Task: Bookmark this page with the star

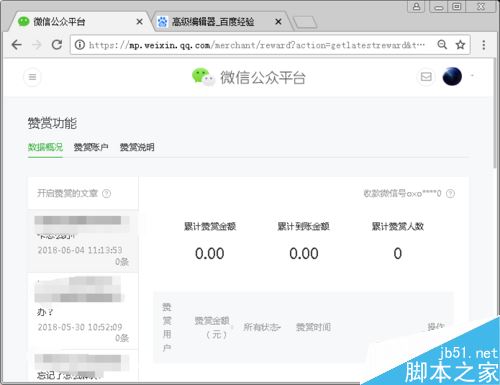Action: pos(460,45)
